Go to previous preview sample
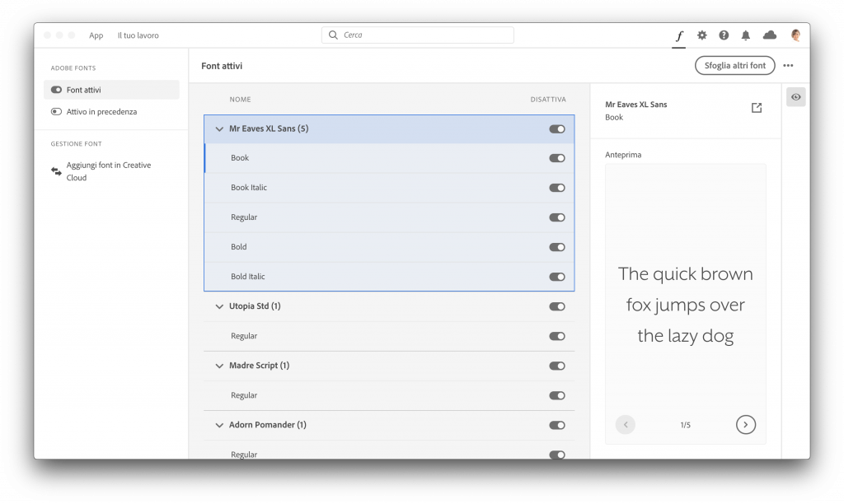The height and width of the screenshot is (504, 844). pyautogui.click(x=626, y=424)
